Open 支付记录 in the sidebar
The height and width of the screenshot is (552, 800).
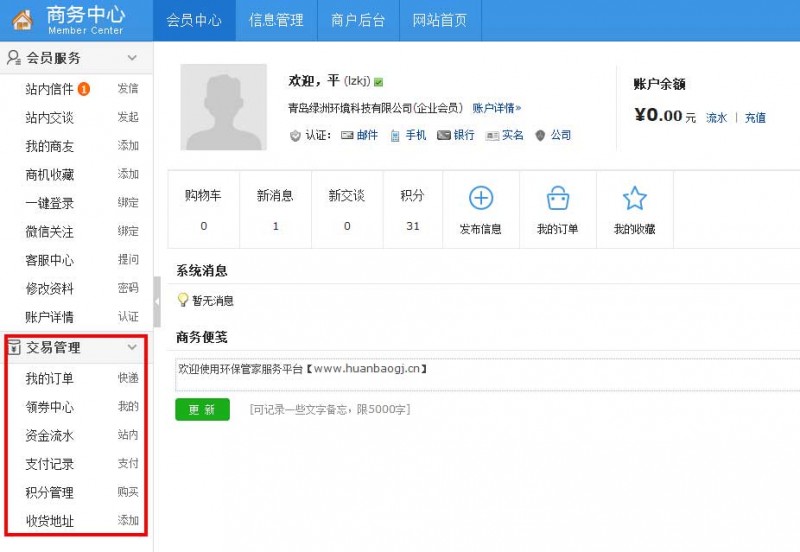[49, 464]
